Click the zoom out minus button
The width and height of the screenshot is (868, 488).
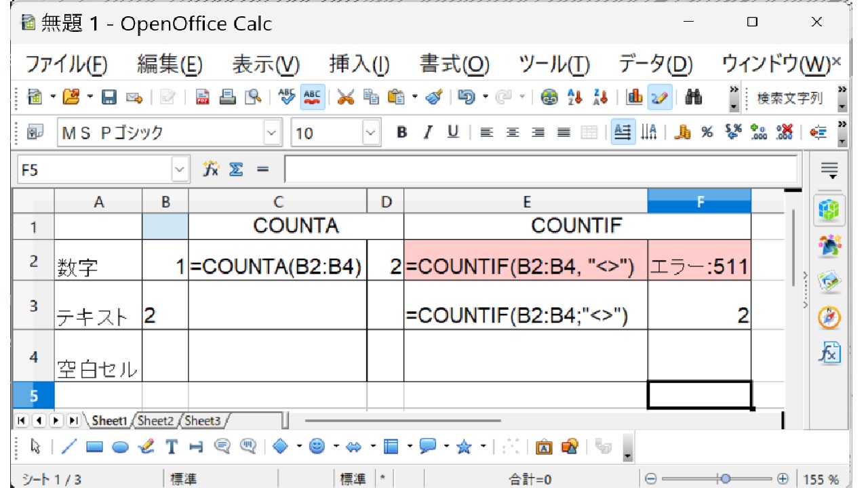click(x=651, y=479)
